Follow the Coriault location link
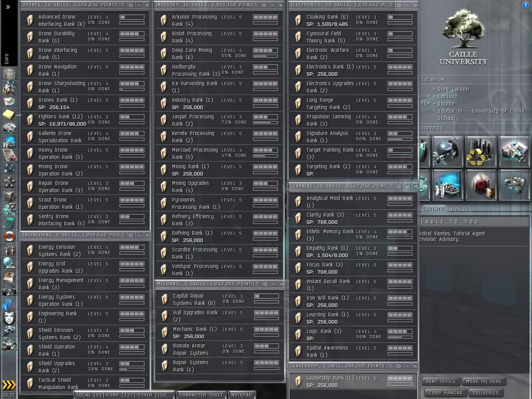The image size is (532, 399). coord(447,96)
